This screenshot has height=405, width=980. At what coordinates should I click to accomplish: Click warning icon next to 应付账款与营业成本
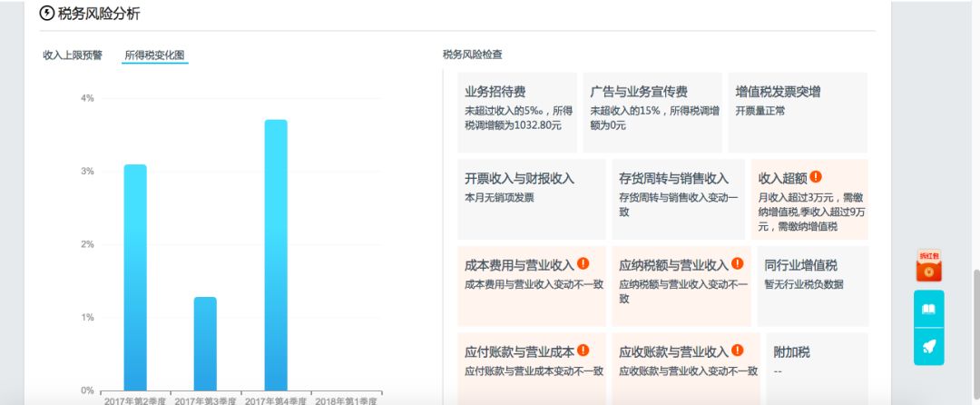[x=583, y=350]
